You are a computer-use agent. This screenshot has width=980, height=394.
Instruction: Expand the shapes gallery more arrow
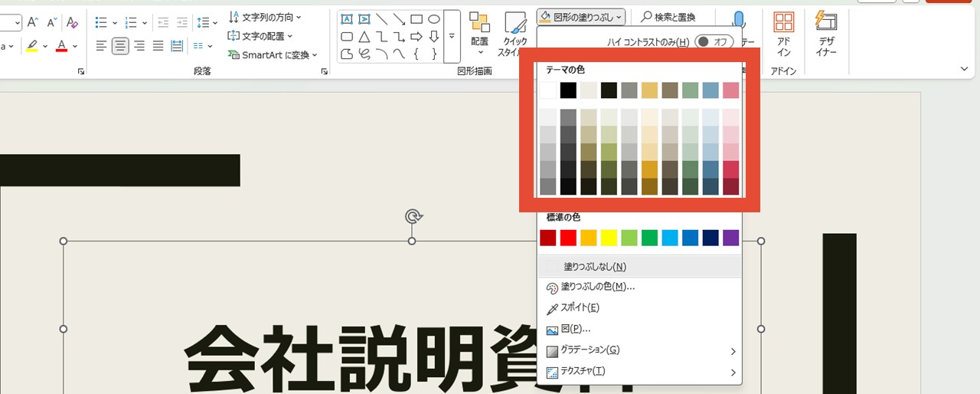[x=452, y=36]
